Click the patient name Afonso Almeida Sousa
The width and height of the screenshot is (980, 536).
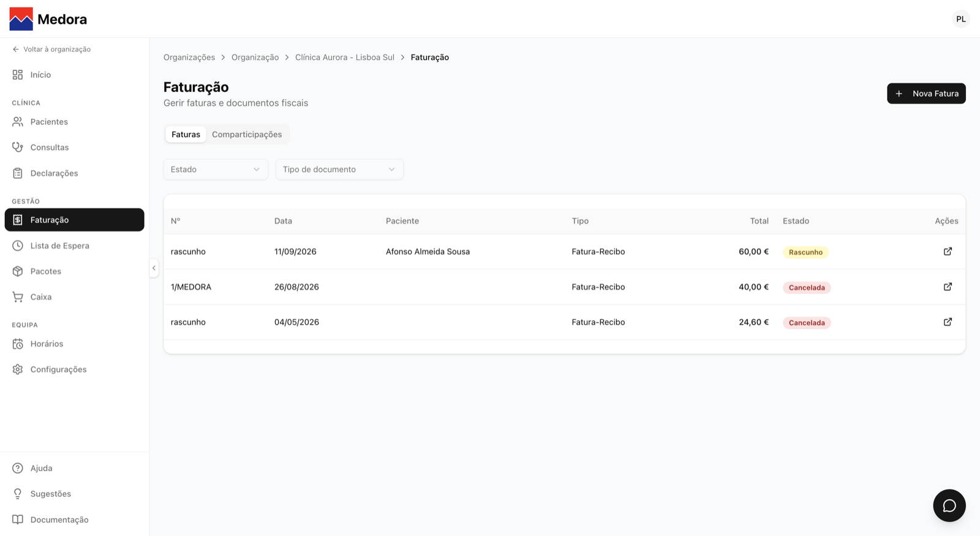(428, 251)
